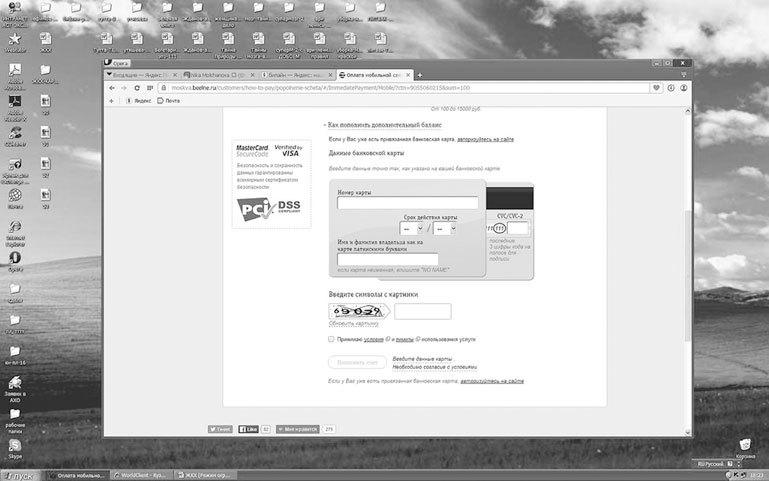Click the Яндекс bookmark in bookmarks bar

(x=138, y=101)
